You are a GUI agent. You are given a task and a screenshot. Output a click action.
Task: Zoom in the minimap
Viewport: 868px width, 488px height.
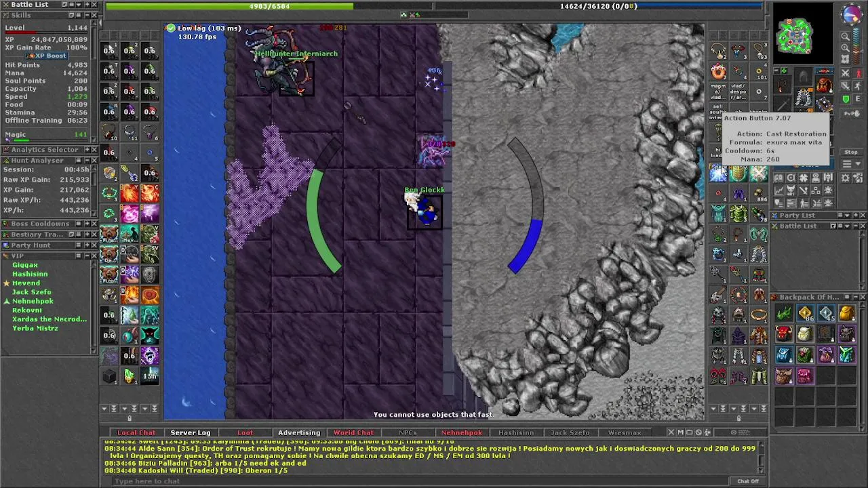(846, 48)
